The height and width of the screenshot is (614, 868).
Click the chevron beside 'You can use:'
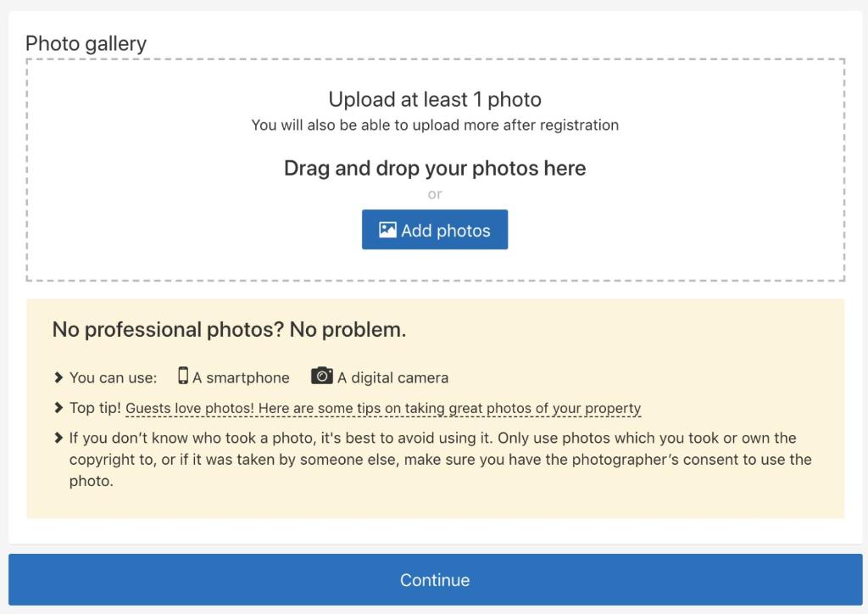click(58, 377)
